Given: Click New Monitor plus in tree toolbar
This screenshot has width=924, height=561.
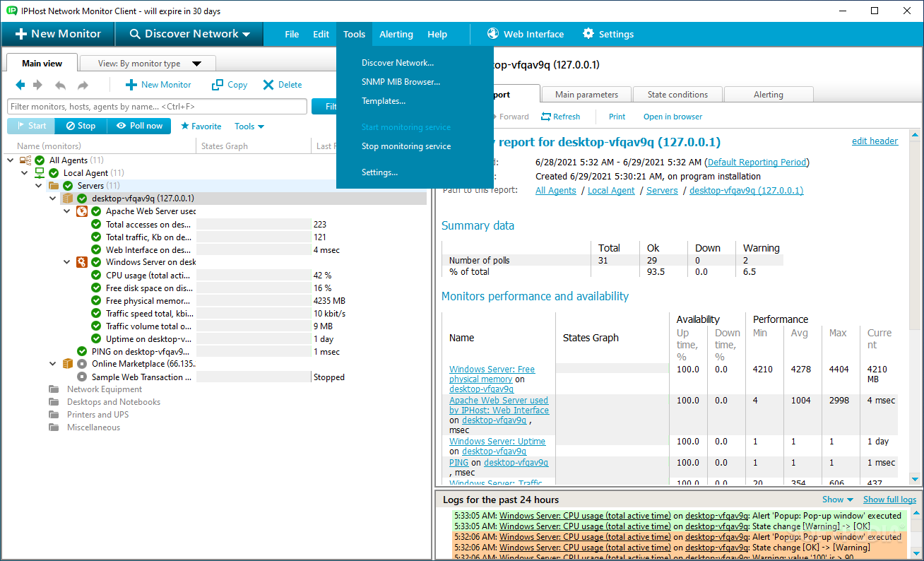Looking at the screenshot, I should point(131,85).
